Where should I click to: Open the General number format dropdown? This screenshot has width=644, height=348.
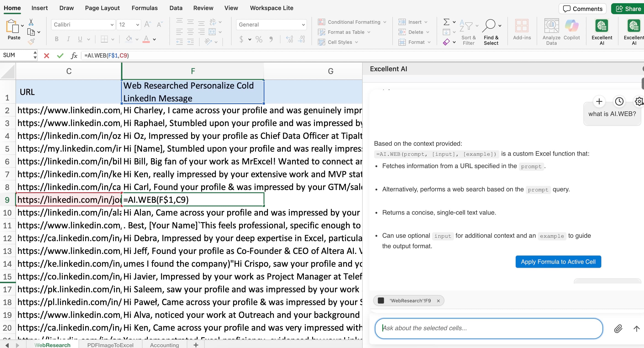coord(303,24)
